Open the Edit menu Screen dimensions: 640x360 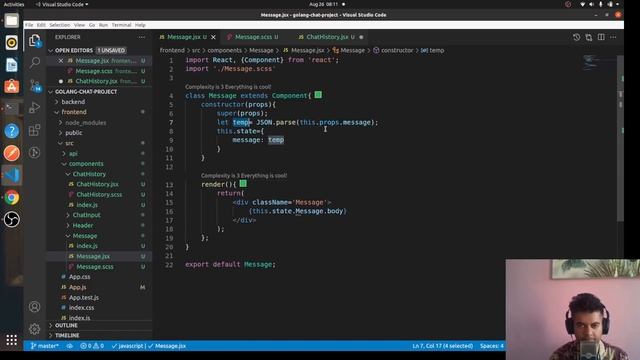41,25
